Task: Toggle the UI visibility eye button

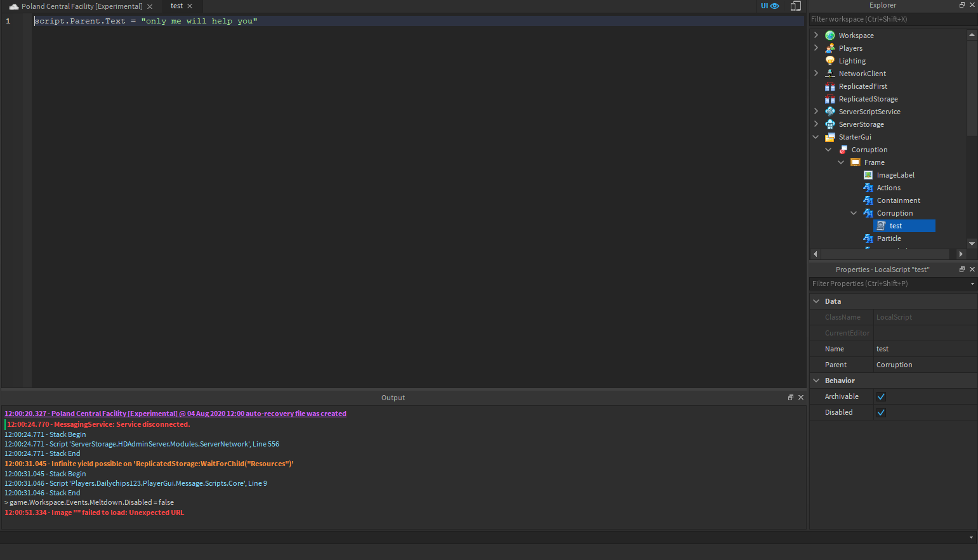Action: [x=770, y=6]
